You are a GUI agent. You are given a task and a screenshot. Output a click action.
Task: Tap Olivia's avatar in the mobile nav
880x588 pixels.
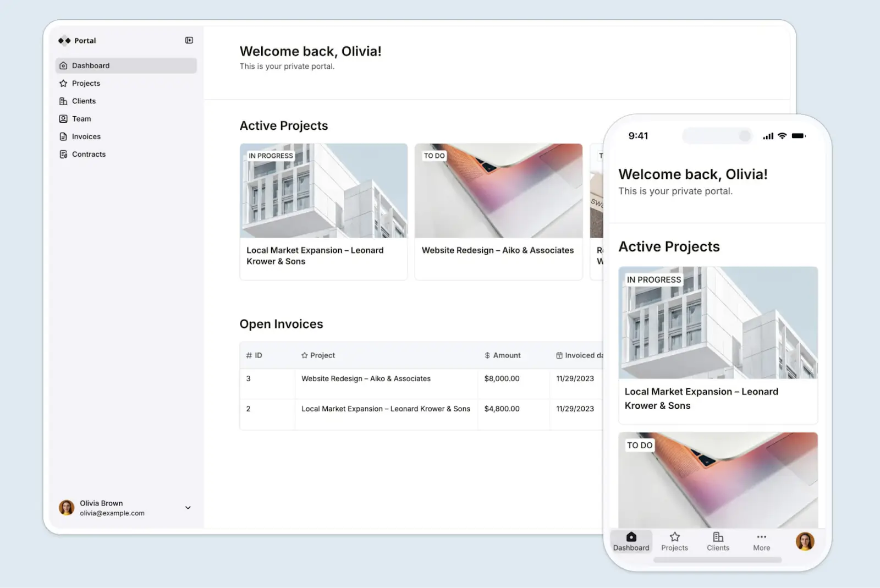tap(805, 541)
